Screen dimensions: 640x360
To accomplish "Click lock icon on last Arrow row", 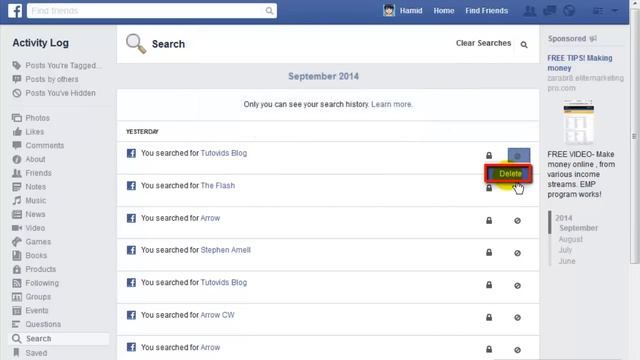I will 489,349.
